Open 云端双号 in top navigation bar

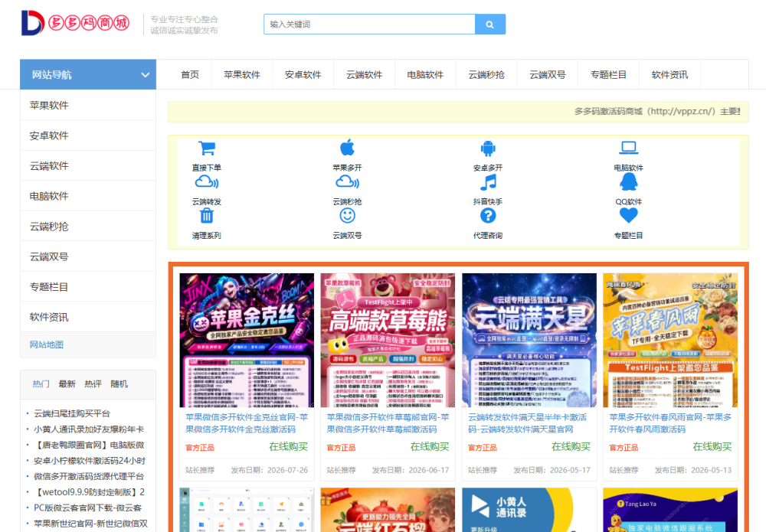click(x=547, y=75)
